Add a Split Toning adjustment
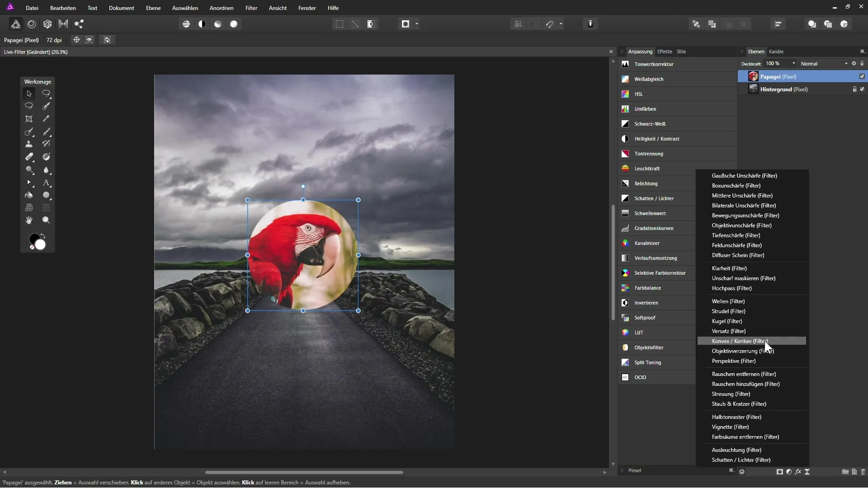Viewport: 868px width, 488px height. click(x=657, y=362)
